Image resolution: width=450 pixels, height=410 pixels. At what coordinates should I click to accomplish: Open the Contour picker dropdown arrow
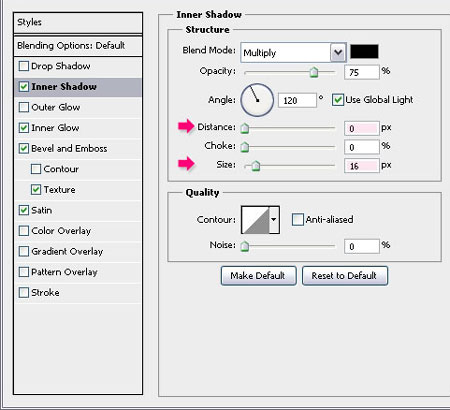(274, 220)
